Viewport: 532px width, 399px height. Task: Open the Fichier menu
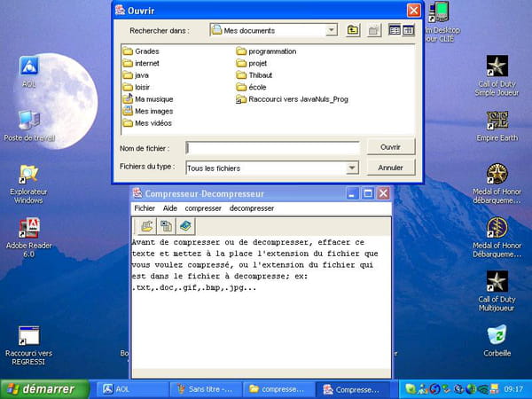145,208
